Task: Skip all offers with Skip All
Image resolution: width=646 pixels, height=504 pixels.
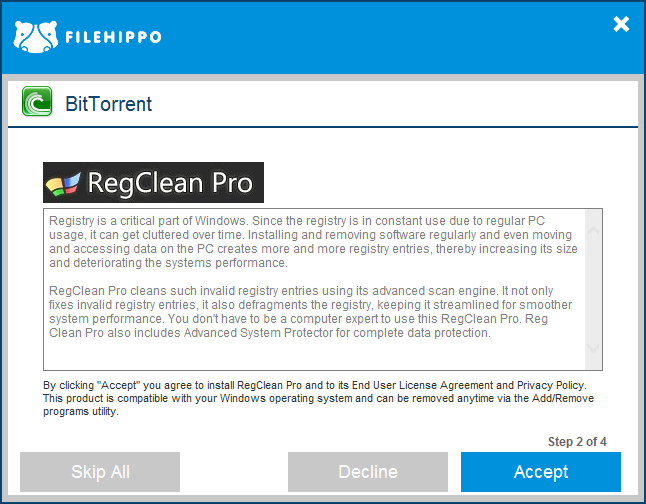Action: 100,472
